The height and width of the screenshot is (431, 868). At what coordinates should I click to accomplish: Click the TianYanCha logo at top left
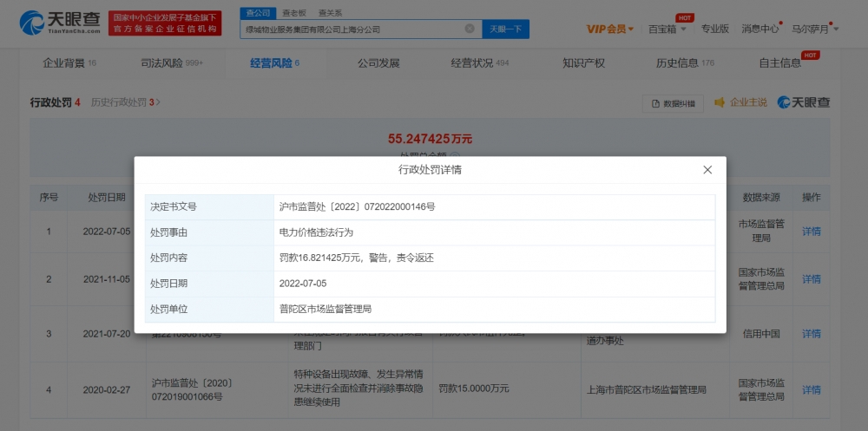60,23
